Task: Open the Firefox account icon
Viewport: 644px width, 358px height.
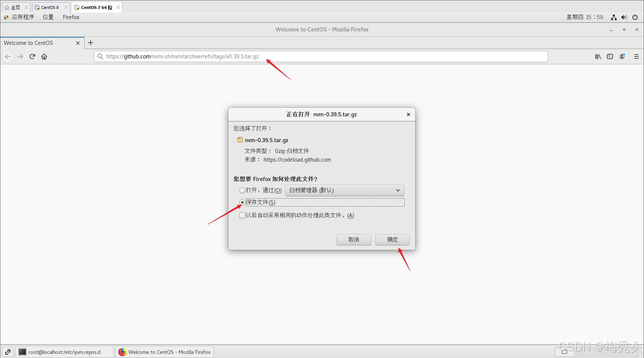Action: (x=622, y=56)
